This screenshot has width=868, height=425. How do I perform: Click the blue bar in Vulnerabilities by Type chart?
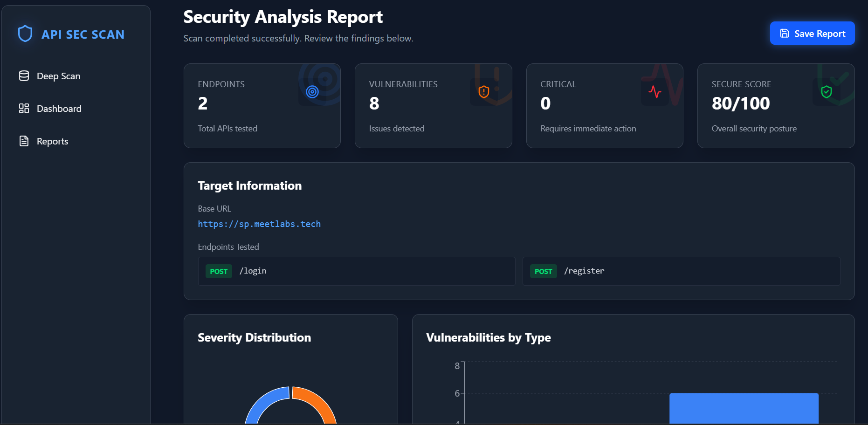[744, 409]
